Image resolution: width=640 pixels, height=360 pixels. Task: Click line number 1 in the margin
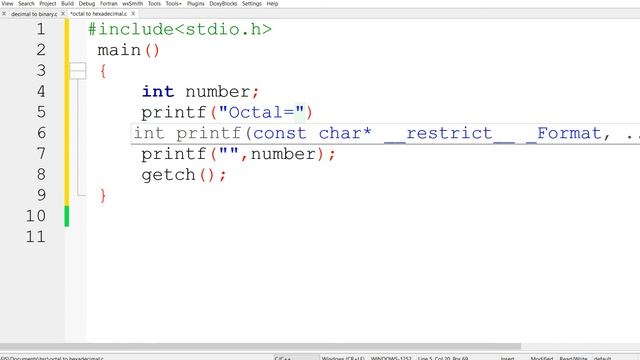[x=41, y=29]
